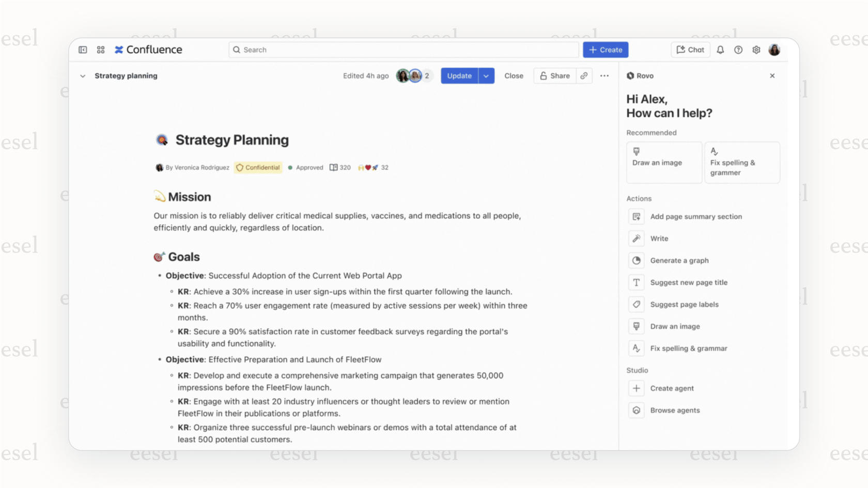Screen dimensions: 868x488
Task: Expand the Update button dropdown arrow
Action: tap(486, 75)
